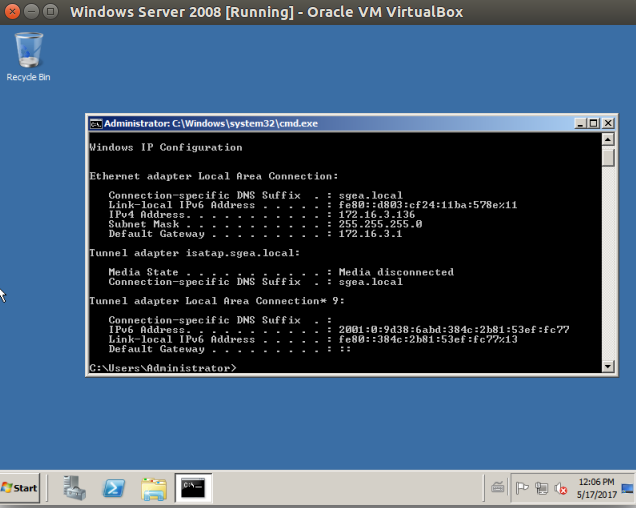Click the cmd window vertical scrollbar thumb
This screenshot has height=508, width=636.
click(x=608, y=158)
